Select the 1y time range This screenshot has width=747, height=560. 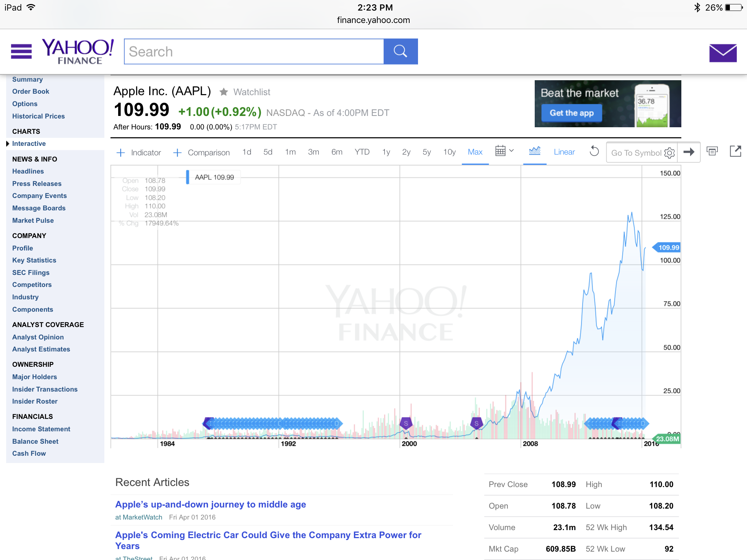(386, 152)
